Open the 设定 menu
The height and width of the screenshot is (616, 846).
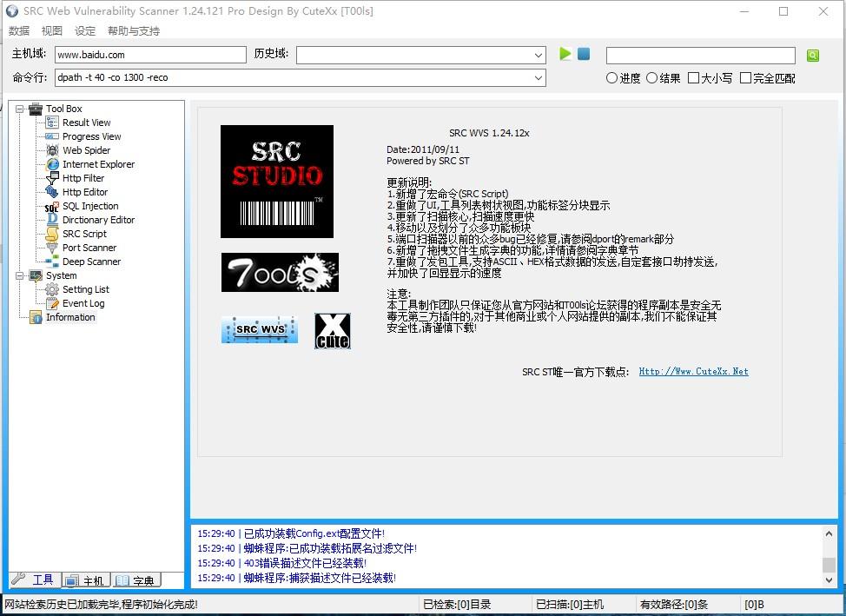coord(85,31)
